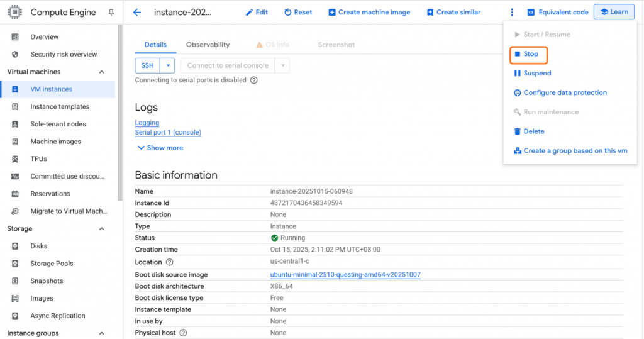Click the Async Replication sidebar icon
The image size is (644, 339).
pos(15,316)
